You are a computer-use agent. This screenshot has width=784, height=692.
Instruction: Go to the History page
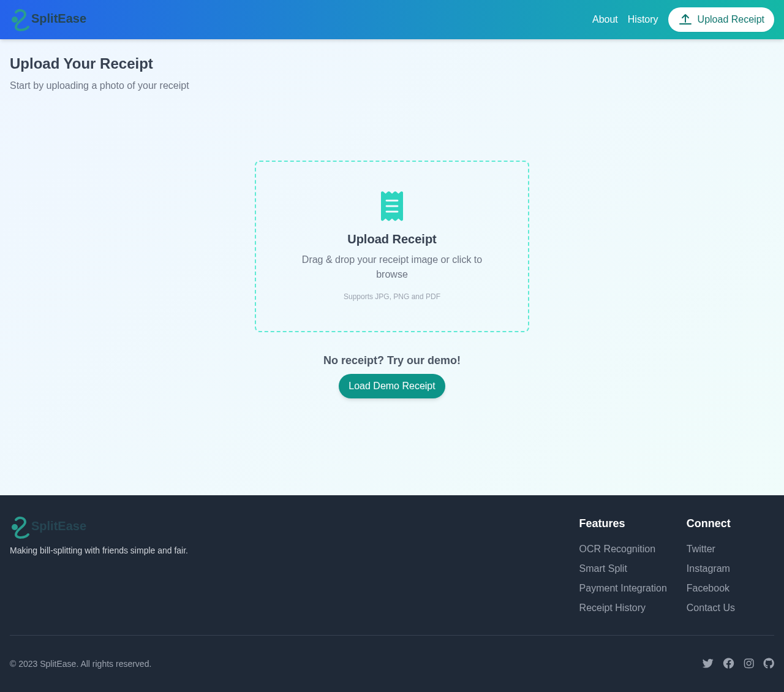click(643, 20)
